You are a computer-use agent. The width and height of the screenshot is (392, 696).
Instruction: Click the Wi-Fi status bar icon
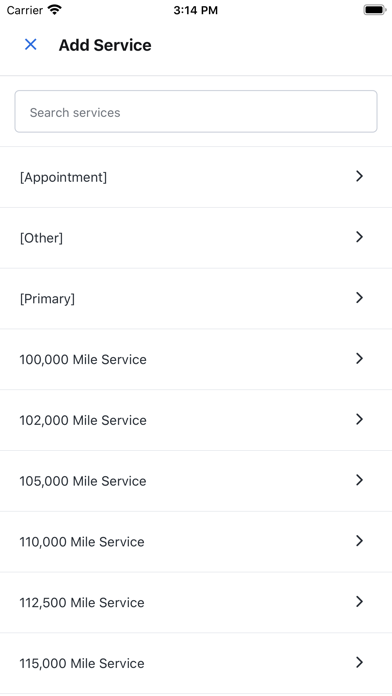pos(55,10)
